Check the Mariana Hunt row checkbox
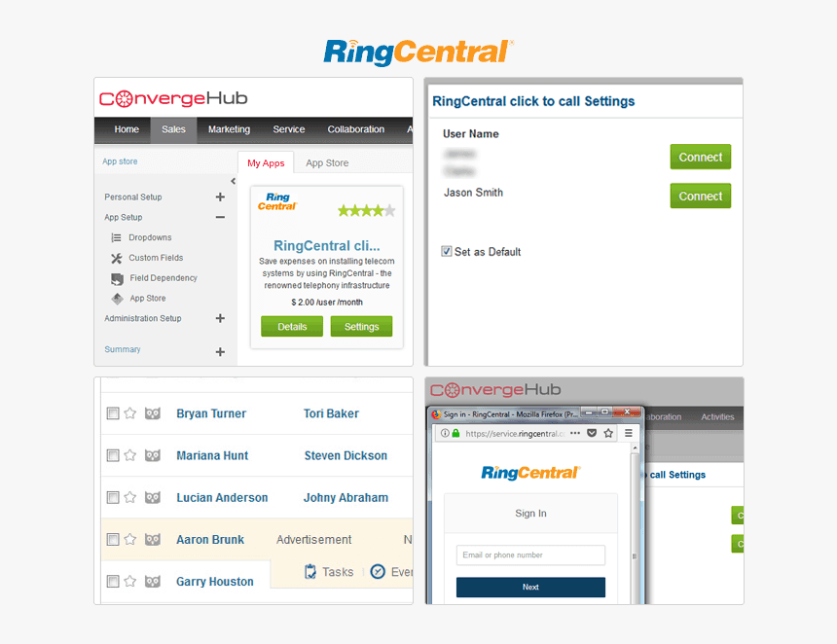837x644 pixels. 113,455
